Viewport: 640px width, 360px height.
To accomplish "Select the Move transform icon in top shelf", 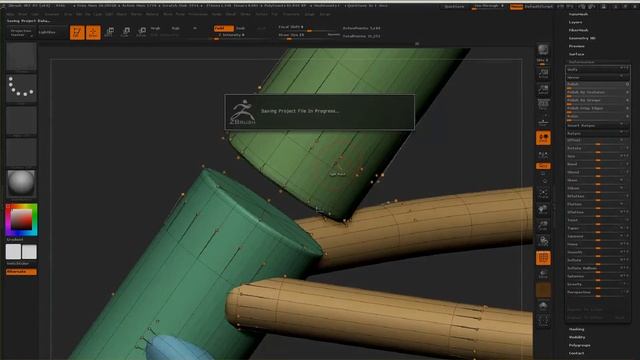I will (x=109, y=32).
